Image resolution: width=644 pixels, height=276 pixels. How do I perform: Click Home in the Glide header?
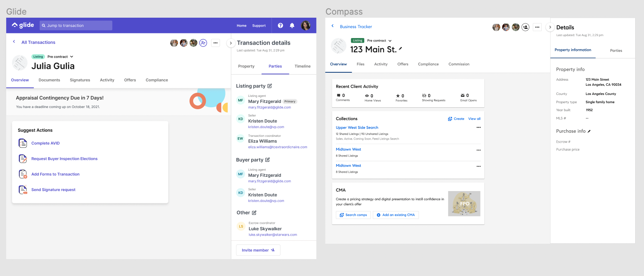242,26
